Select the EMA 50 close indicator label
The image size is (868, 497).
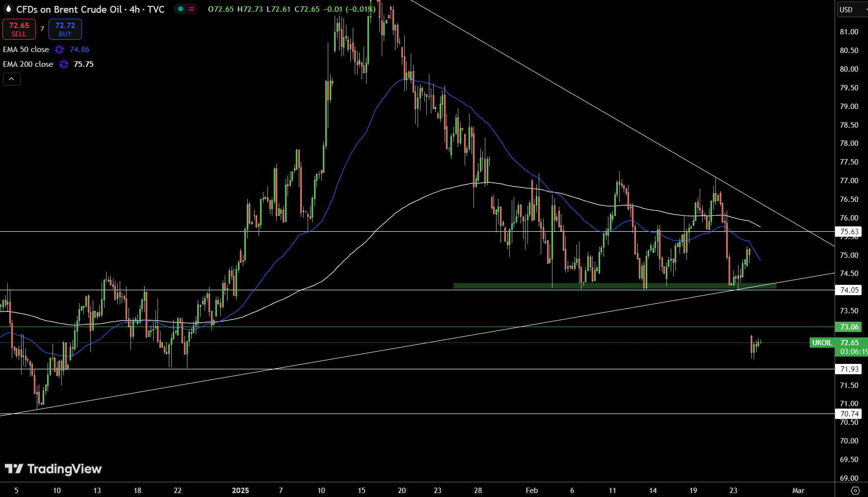click(x=26, y=50)
